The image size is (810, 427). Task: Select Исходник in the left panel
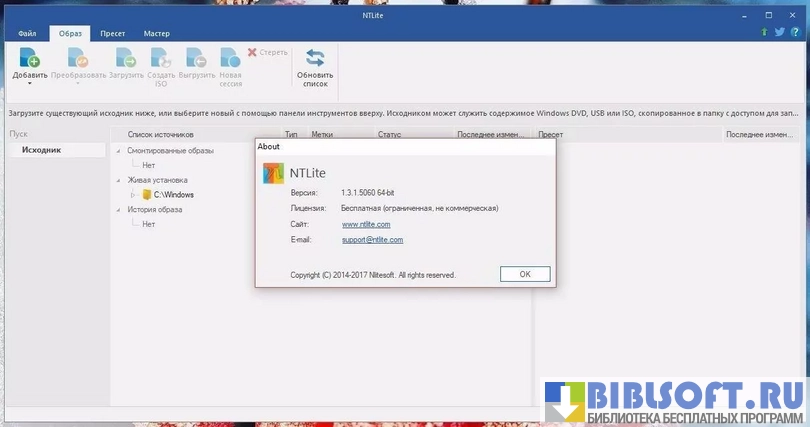coord(41,150)
